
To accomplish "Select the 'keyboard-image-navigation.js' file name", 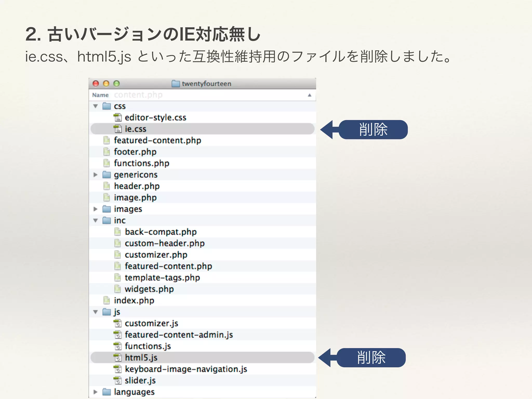I will pyautogui.click(x=186, y=369).
